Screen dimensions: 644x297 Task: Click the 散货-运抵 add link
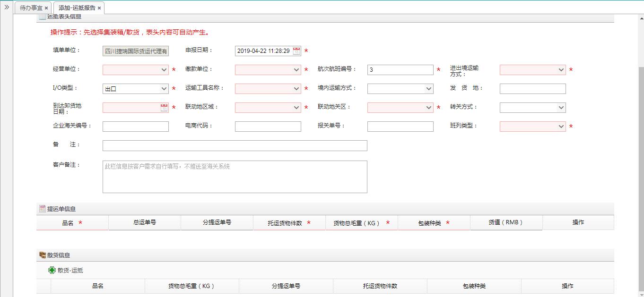pos(70,270)
